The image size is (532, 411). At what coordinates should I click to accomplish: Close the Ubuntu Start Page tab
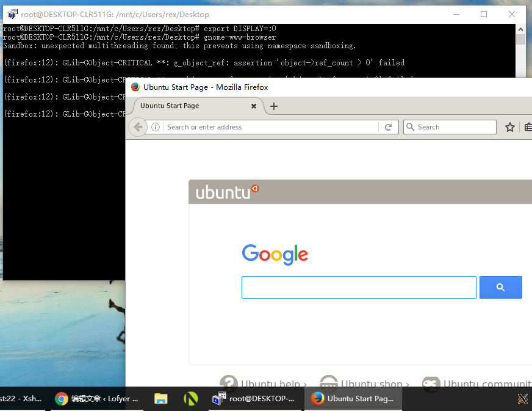click(253, 106)
